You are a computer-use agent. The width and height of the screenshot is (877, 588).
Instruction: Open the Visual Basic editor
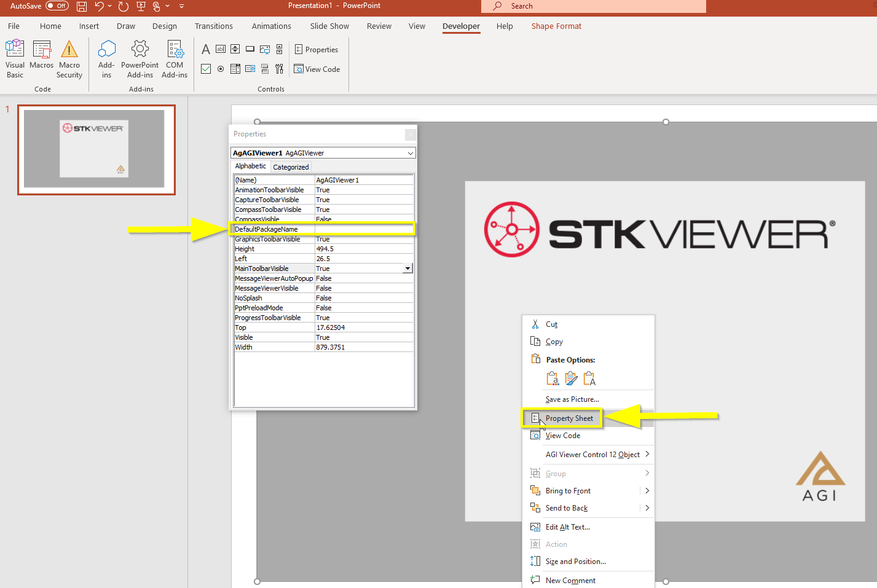click(x=15, y=59)
